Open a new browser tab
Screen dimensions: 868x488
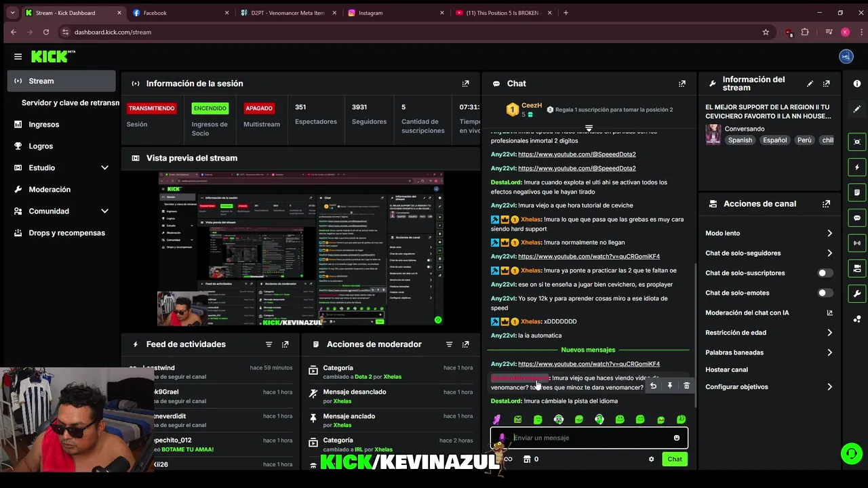[566, 13]
